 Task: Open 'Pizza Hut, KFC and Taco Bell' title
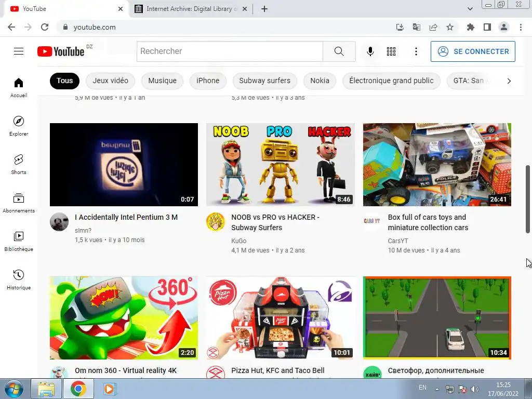[x=278, y=370]
